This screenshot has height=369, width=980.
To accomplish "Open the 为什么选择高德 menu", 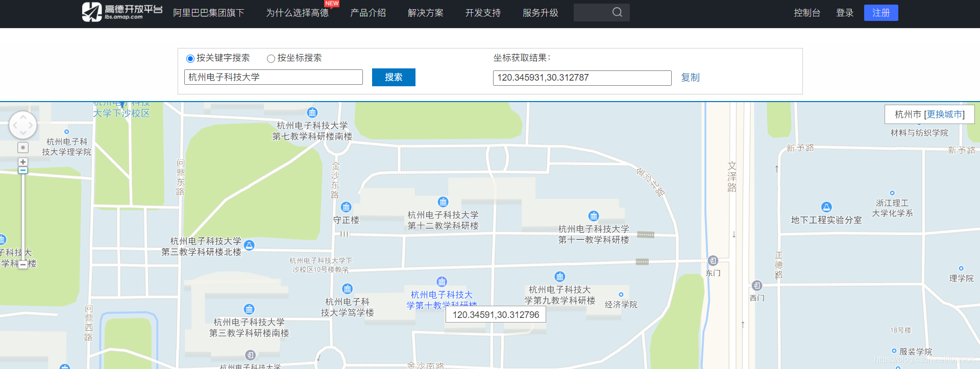I will (298, 13).
